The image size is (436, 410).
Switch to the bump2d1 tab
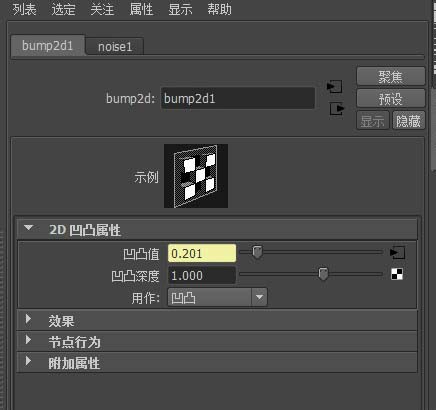tap(47, 46)
